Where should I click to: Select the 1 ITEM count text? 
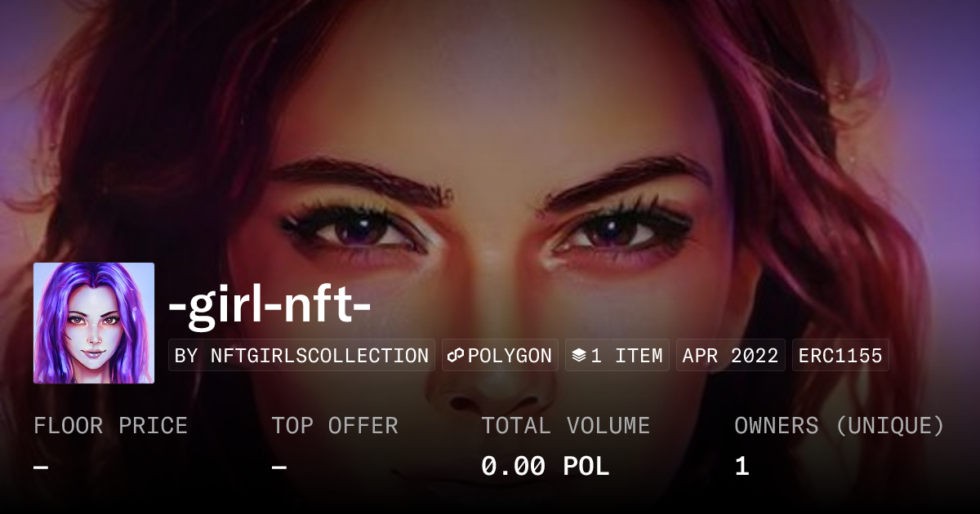[626, 356]
